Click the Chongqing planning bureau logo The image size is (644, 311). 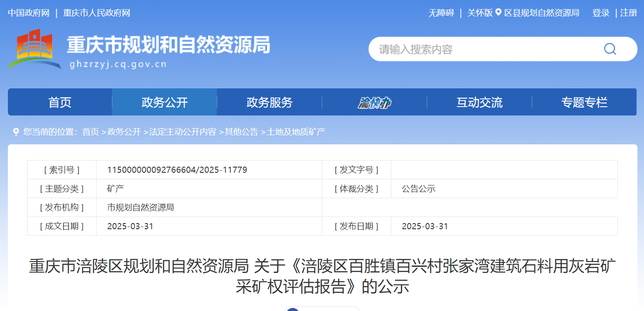[x=35, y=48]
